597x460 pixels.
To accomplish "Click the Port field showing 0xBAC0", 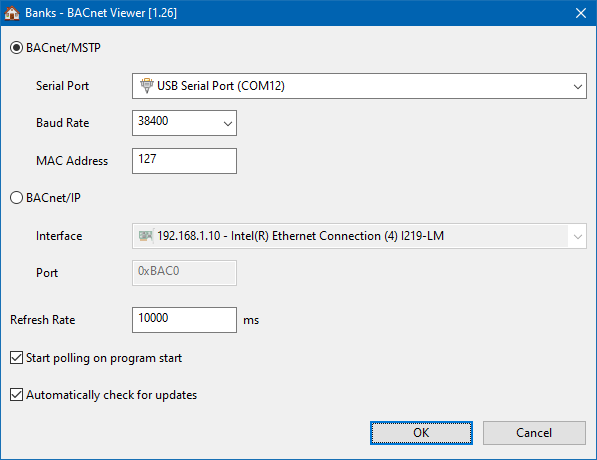I will tap(184, 273).
